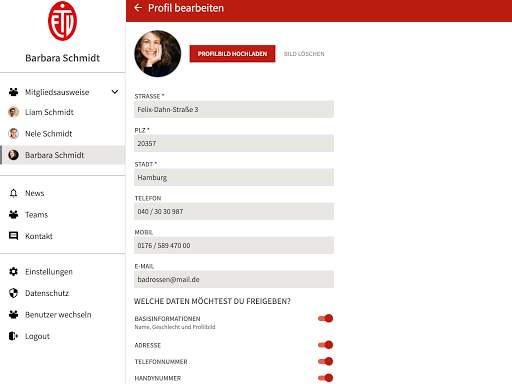Open News via the bell icon

click(x=13, y=193)
